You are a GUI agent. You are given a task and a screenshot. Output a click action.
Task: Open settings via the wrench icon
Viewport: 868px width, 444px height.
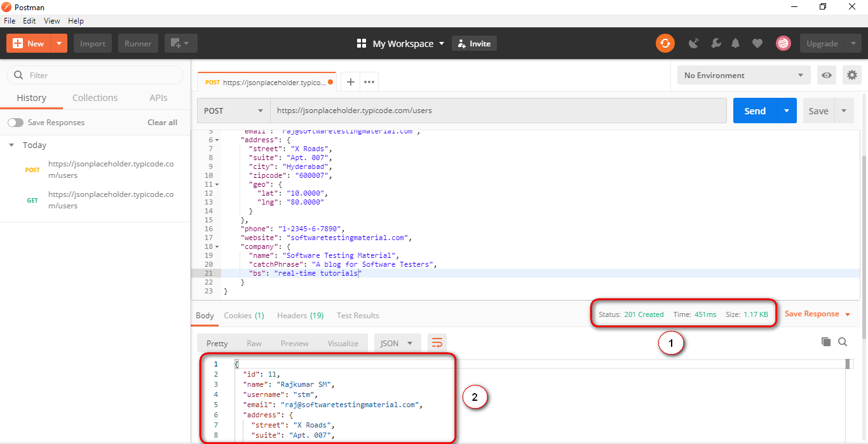[716, 43]
